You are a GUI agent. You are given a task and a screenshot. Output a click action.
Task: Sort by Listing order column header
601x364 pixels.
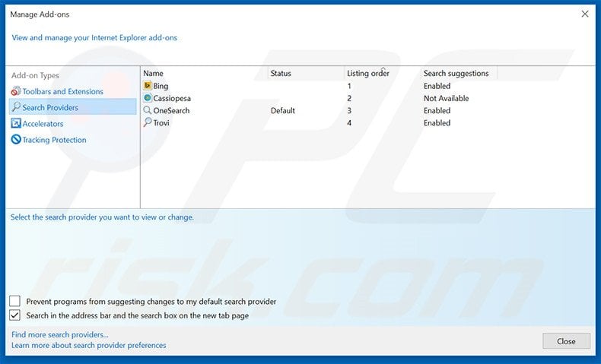tap(368, 73)
